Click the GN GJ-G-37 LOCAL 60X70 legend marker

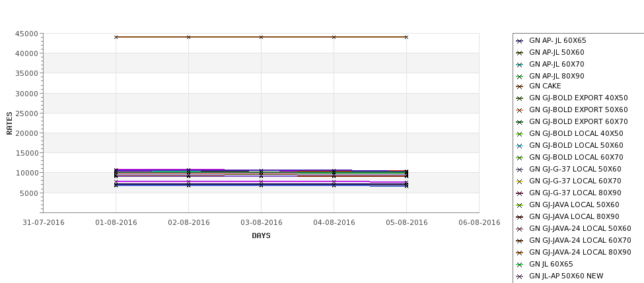click(x=520, y=181)
